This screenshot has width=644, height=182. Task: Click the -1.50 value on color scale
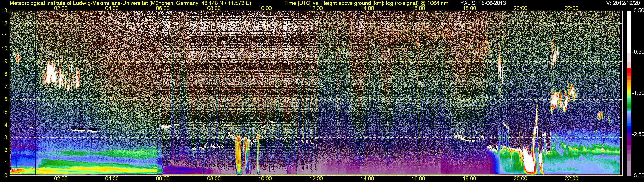click(638, 93)
